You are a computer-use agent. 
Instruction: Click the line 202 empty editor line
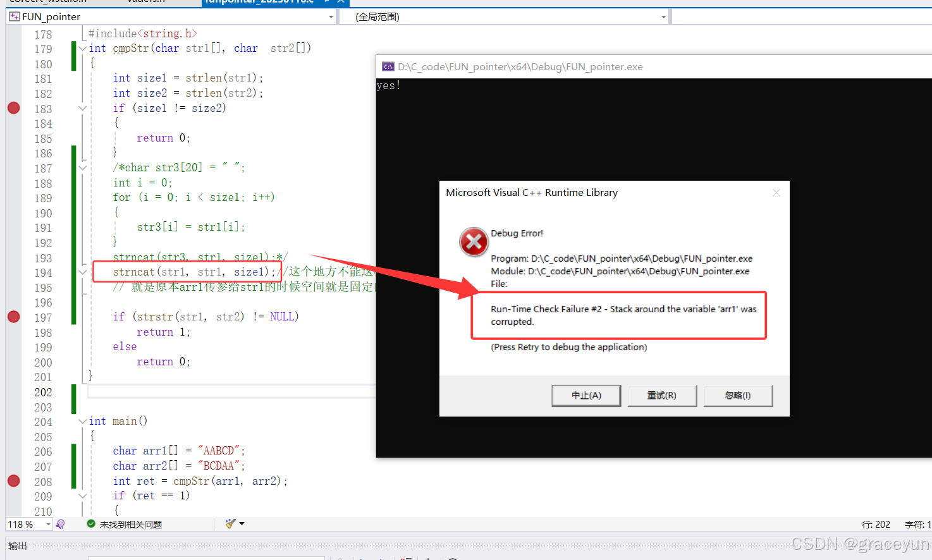tap(231, 392)
